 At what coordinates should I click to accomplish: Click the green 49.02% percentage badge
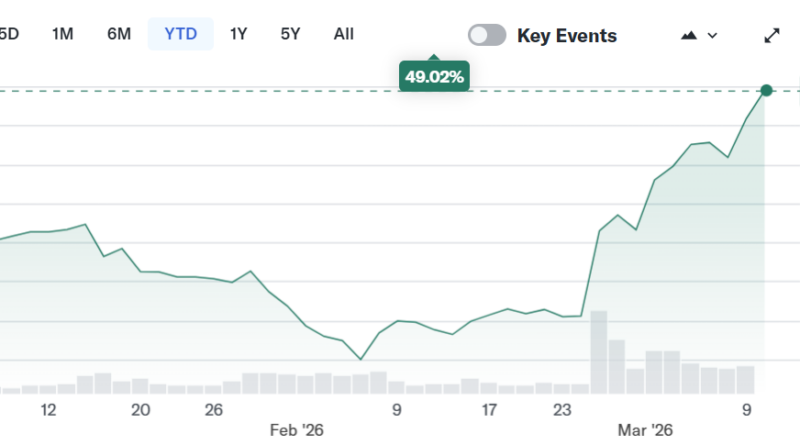434,76
